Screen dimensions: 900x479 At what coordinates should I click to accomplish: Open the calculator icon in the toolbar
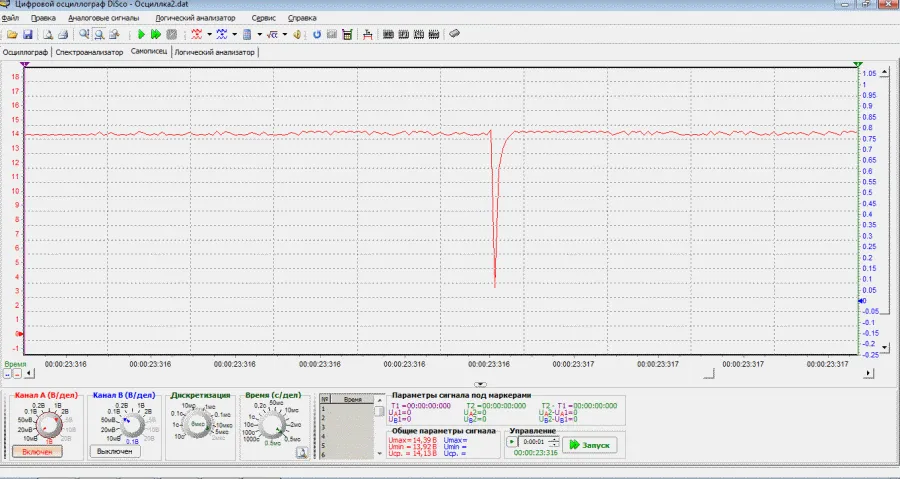click(347, 34)
